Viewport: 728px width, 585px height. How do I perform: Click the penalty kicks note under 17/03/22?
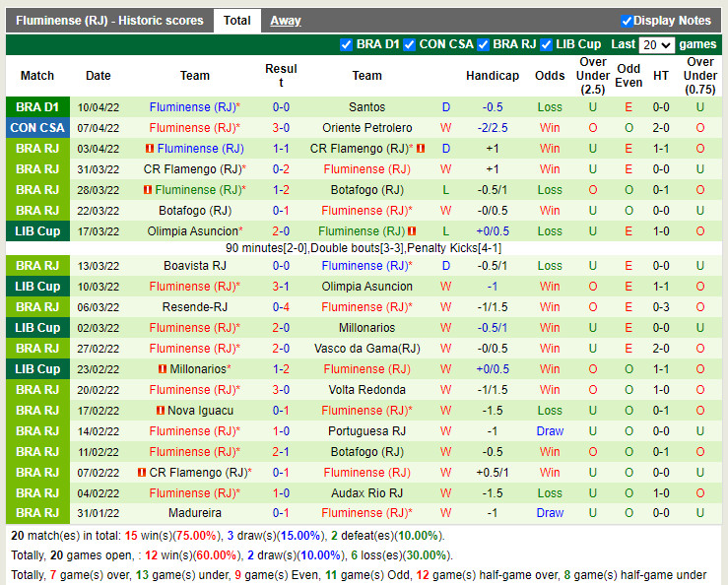pyautogui.click(x=364, y=248)
